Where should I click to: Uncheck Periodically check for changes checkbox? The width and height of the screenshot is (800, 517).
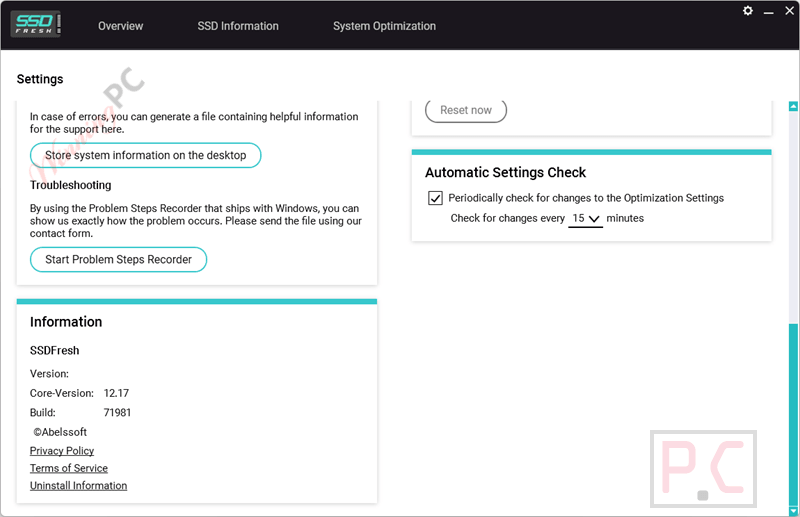coord(435,198)
